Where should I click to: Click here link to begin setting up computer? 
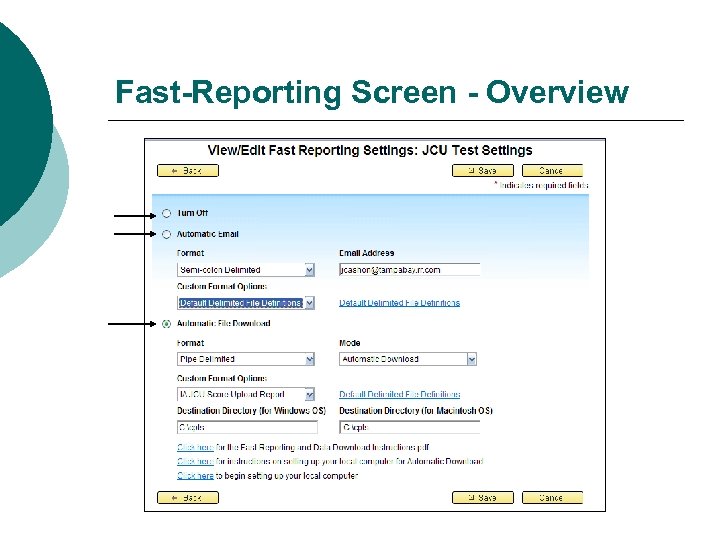[x=195, y=476]
